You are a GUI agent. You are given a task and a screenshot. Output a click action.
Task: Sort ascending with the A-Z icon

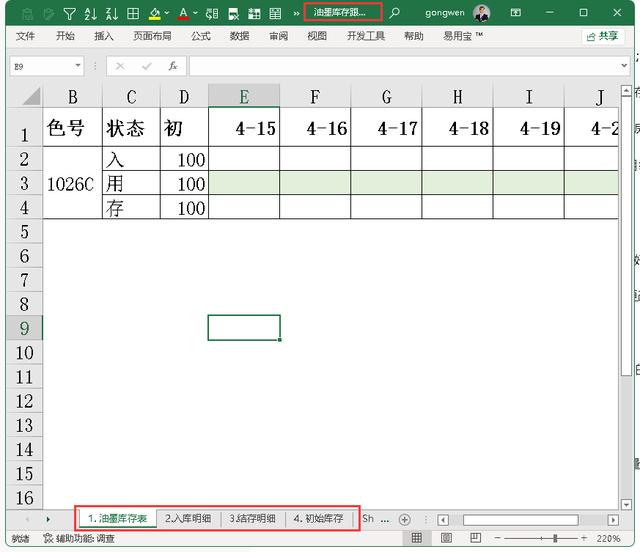pos(91,14)
